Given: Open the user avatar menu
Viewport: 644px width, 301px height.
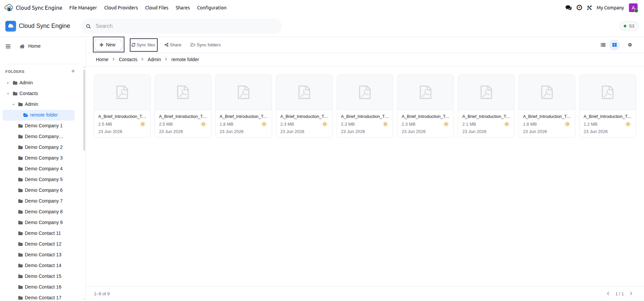Looking at the screenshot, I should coord(633,8).
